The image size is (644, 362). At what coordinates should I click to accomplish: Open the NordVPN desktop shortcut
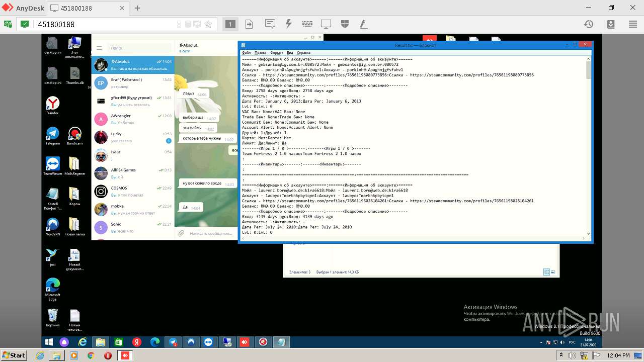click(53, 227)
